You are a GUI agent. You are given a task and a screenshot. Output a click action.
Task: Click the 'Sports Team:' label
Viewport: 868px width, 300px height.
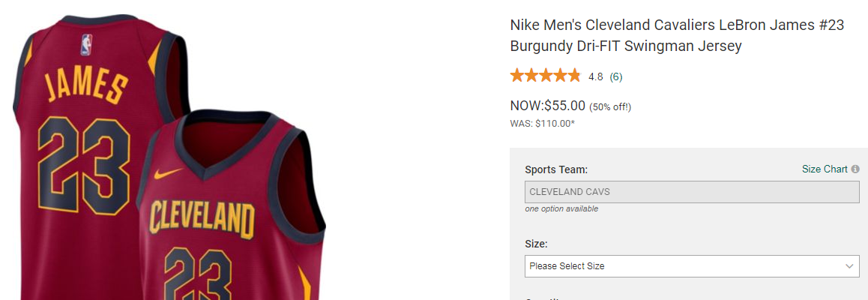[x=556, y=169]
